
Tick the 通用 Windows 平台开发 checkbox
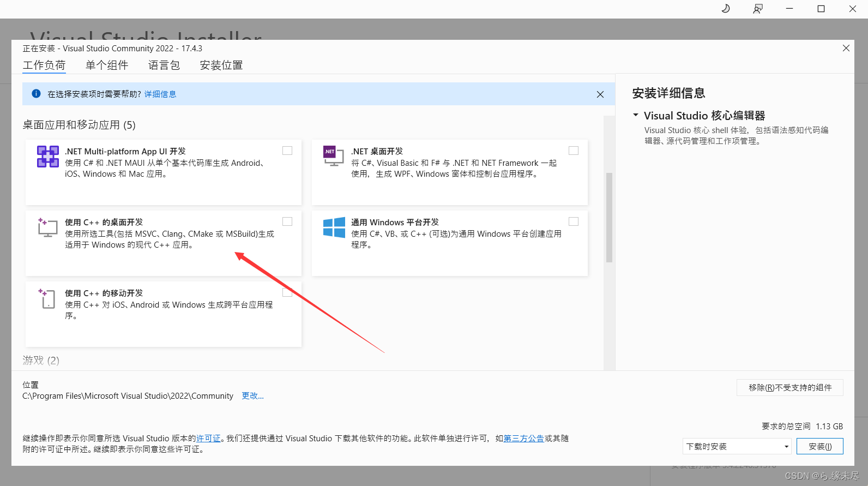pyautogui.click(x=574, y=221)
